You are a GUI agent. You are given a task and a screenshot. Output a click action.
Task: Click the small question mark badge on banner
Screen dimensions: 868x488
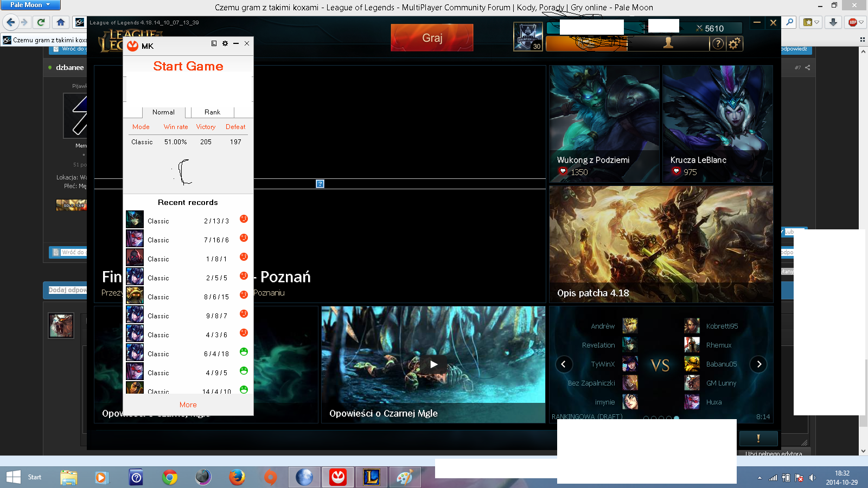tap(320, 184)
